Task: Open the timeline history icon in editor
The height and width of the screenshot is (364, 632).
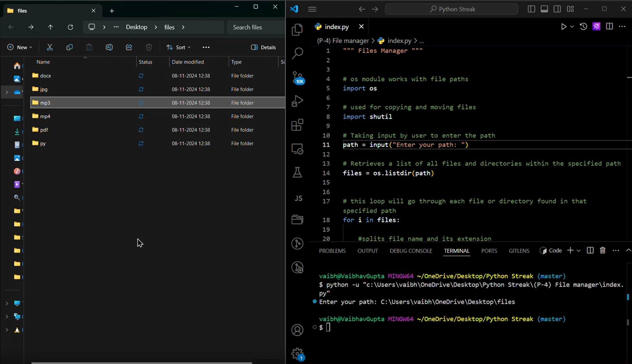Action: pyautogui.click(x=583, y=27)
